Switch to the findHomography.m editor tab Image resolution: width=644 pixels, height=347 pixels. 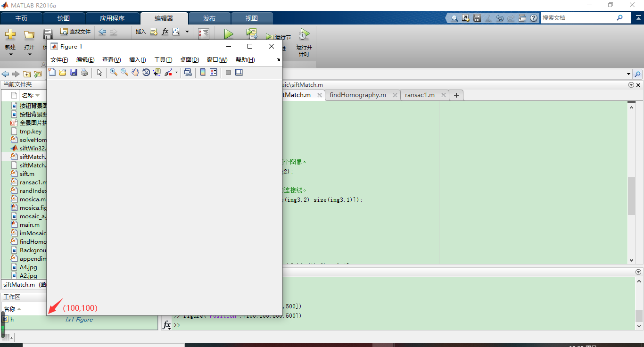pyautogui.click(x=358, y=95)
